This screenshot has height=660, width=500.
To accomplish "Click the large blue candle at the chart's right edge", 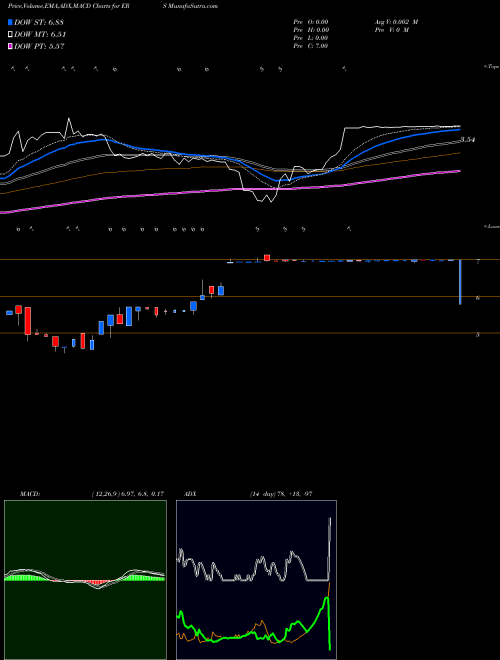I will (x=460, y=282).
